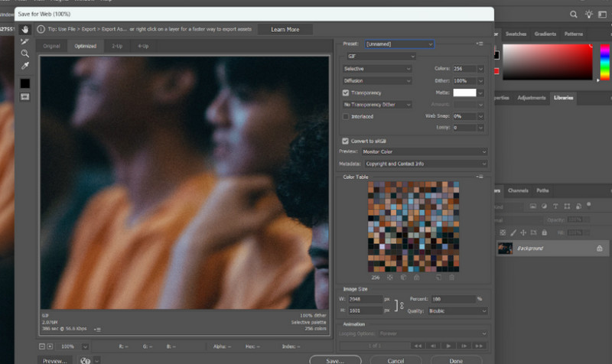The height and width of the screenshot is (364, 612).
Task: Click the Cancel button
Action: tap(396, 360)
